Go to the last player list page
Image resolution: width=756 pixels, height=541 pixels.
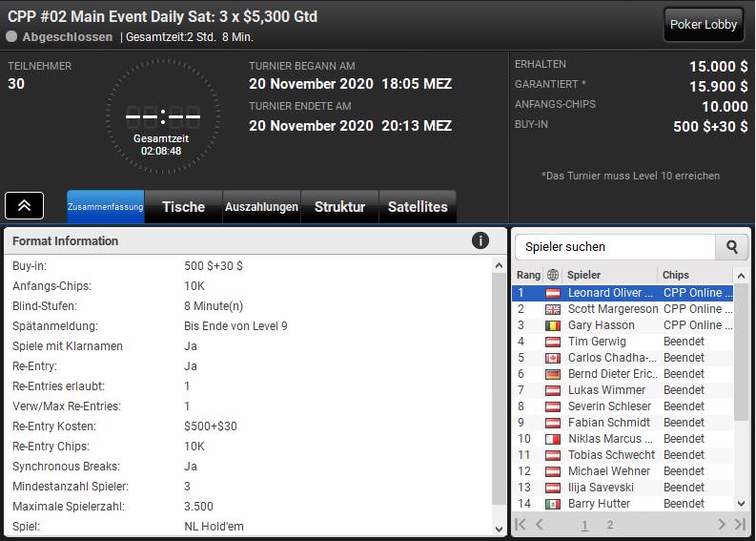tap(740, 524)
